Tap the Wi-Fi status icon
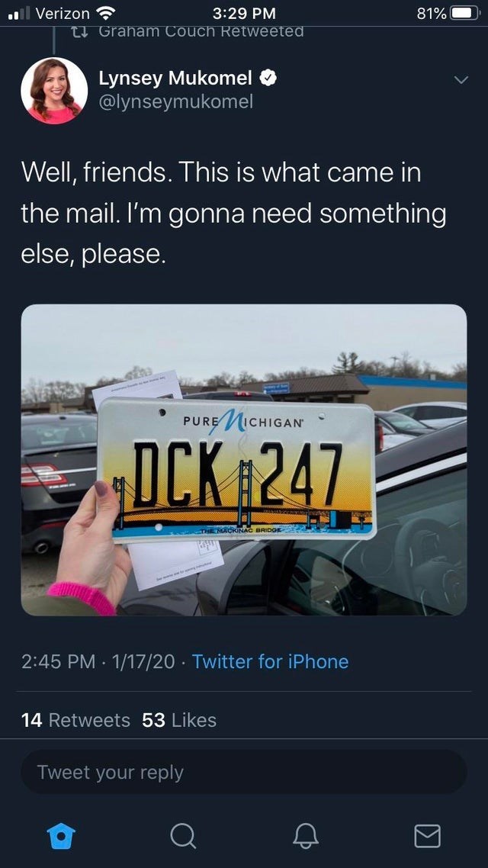 [x=106, y=13]
